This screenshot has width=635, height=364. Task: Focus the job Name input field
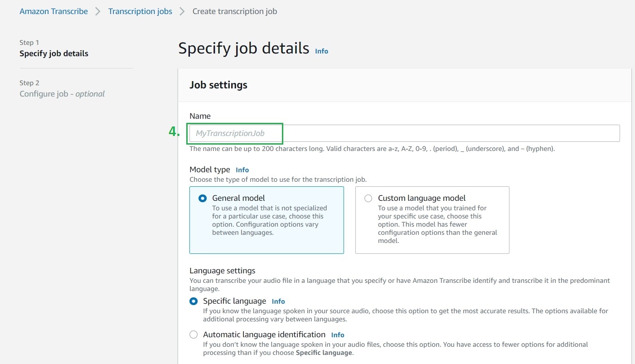(403, 133)
